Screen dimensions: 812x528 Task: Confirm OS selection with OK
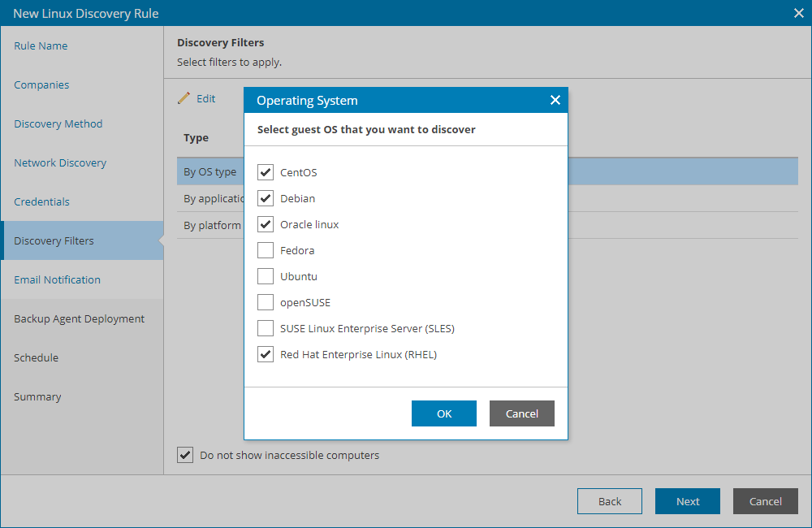443,413
